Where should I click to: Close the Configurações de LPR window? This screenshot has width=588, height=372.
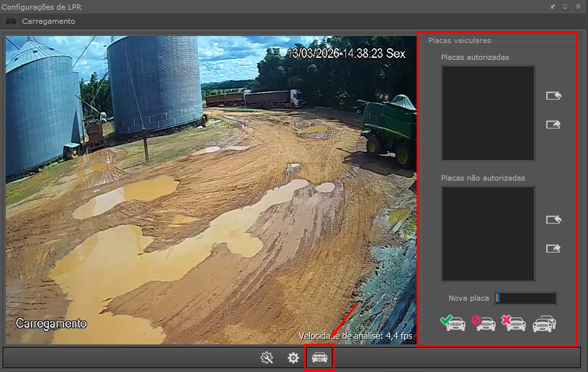[578, 6]
